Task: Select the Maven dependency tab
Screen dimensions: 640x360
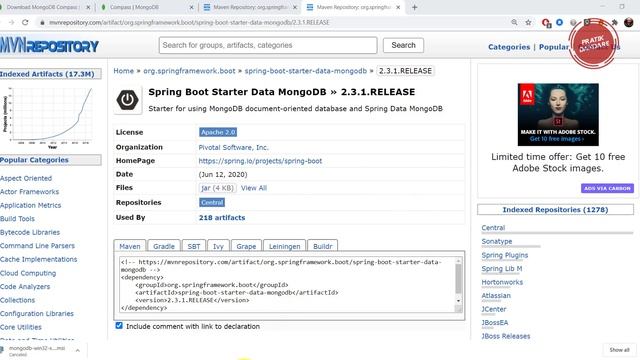Action: click(130, 246)
